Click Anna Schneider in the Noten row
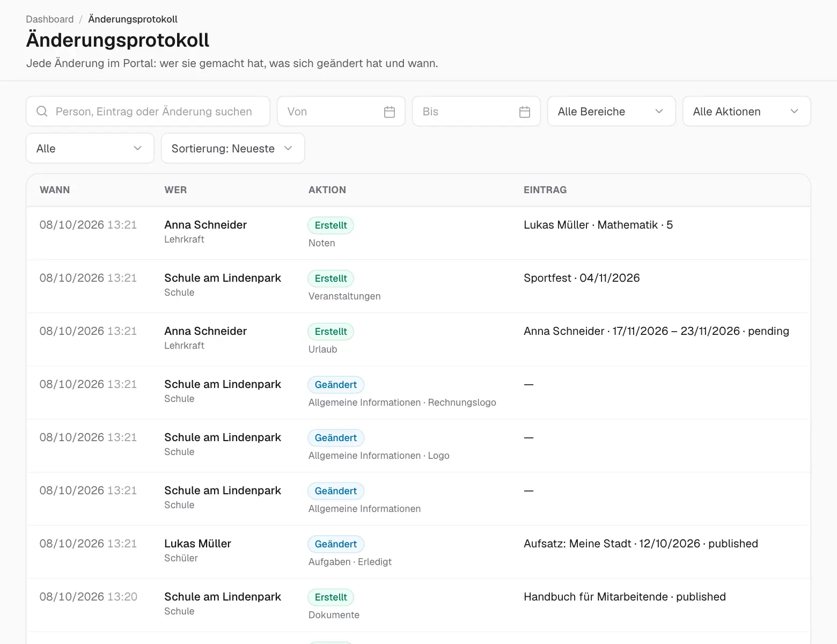 coord(205,225)
